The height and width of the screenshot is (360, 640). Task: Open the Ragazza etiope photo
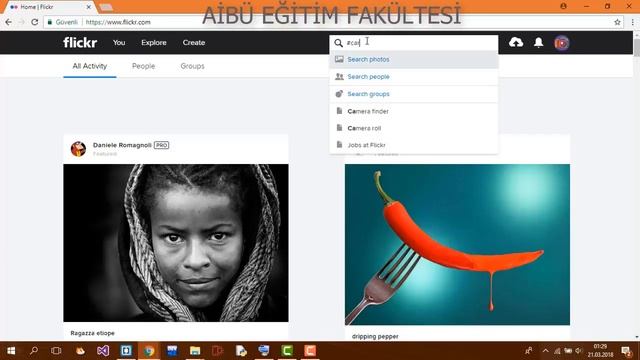click(x=176, y=243)
